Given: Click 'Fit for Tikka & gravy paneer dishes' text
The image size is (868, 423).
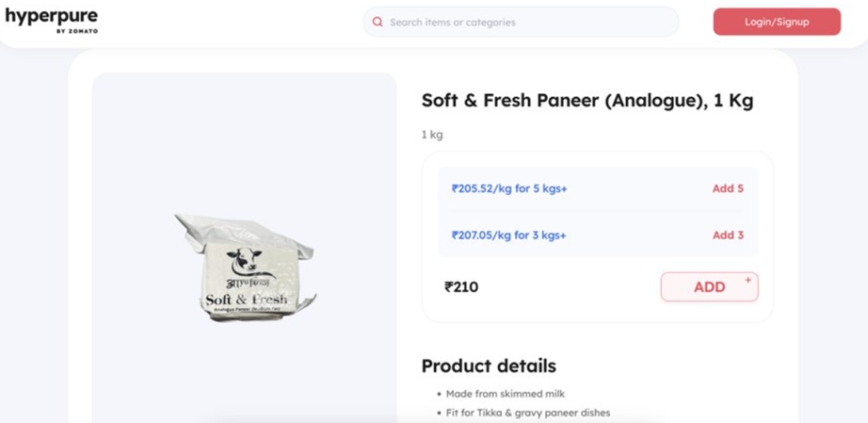Looking at the screenshot, I should [528, 413].
